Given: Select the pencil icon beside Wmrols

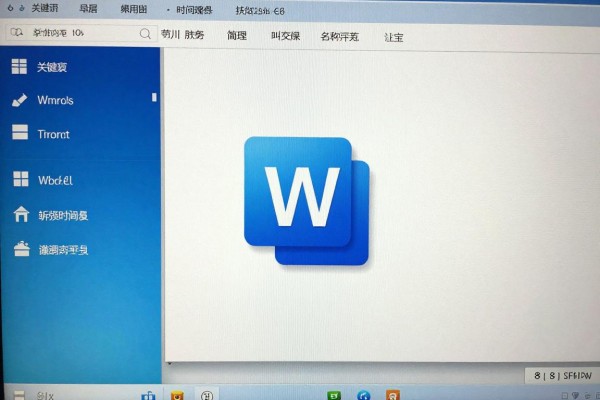Looking at the screenshot, I should coord(20,100).
